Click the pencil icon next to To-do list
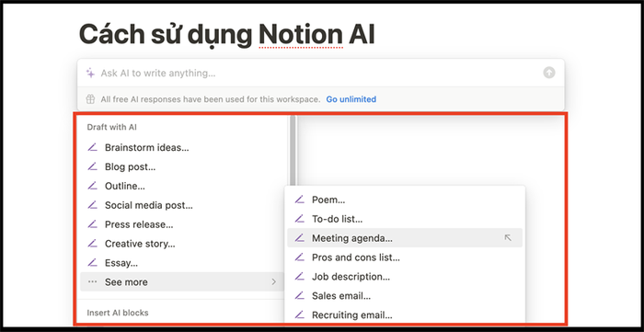This screenshot has width=644, height=332. 299,219
